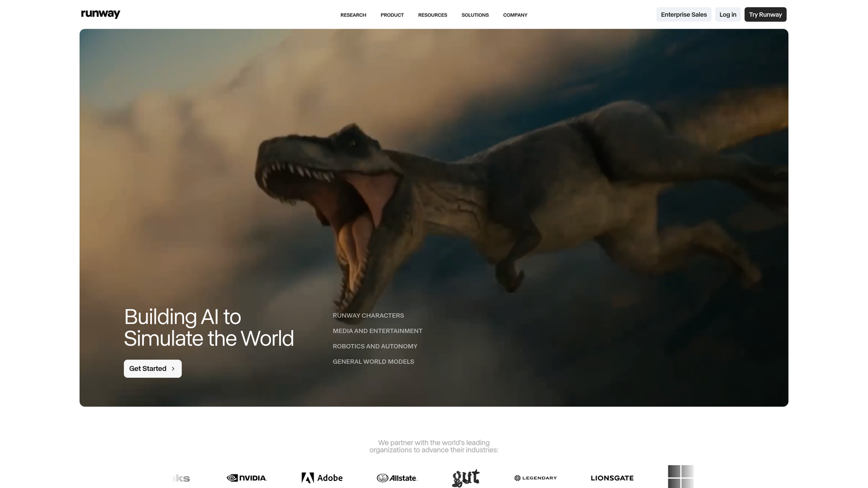Open the Research menu item

pyautogui.click(x=353, y=15)
